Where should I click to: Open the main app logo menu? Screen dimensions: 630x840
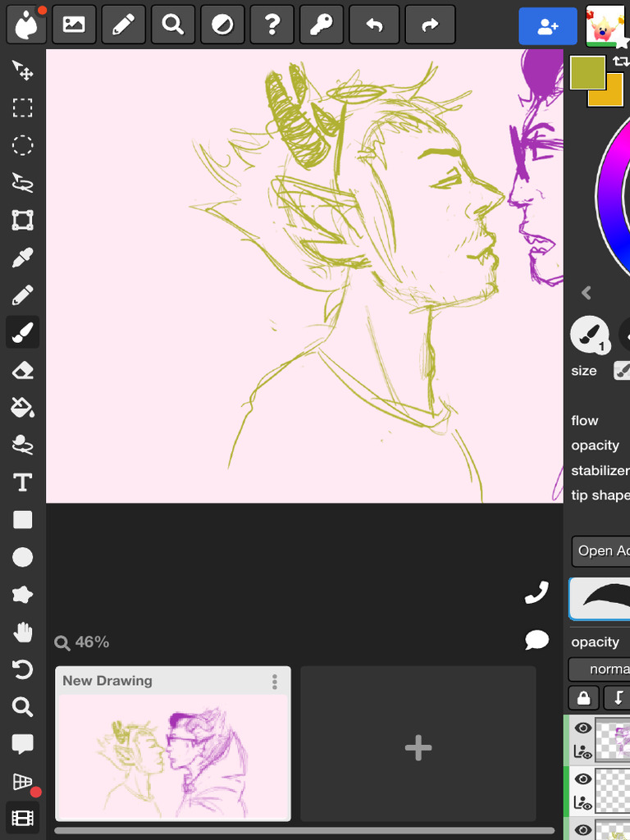click(26, 25)
